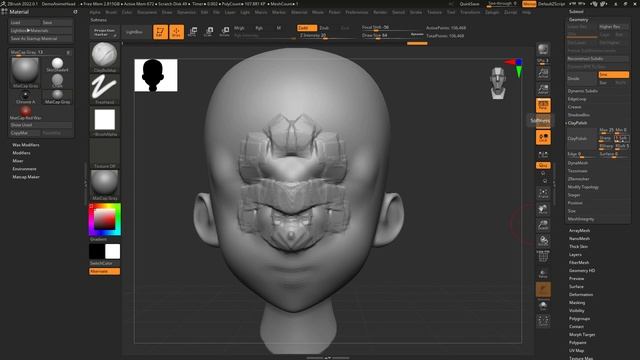
Task: Open the BrushAlpha white square picker
Action: (104, 121)
